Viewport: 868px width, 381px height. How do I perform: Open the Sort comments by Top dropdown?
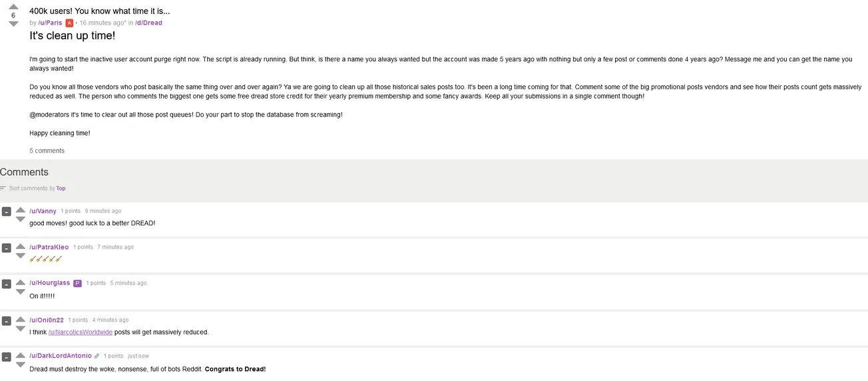[61, 189]
